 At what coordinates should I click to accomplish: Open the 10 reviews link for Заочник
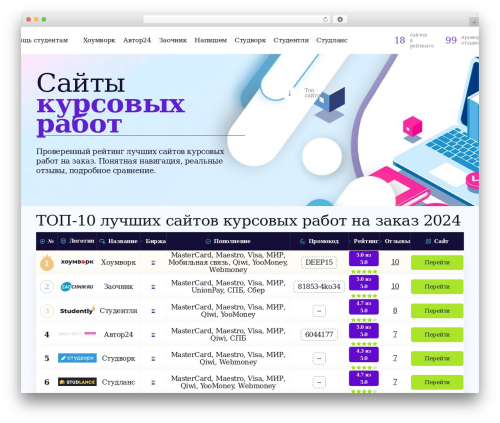[x=395, y=286]
